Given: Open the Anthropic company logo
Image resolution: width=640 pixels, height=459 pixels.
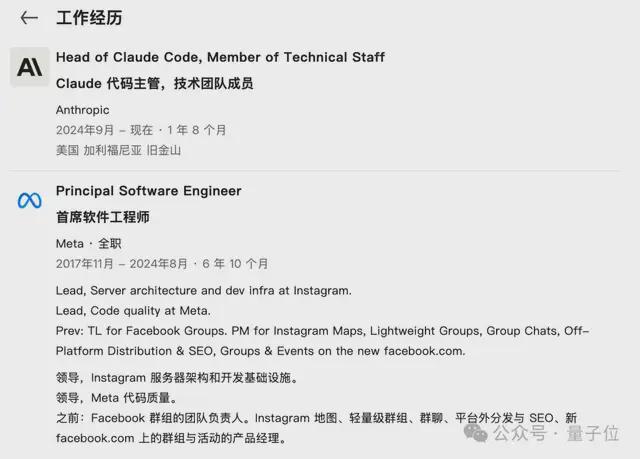Looking at the screenshot, I should pos(29,67).
